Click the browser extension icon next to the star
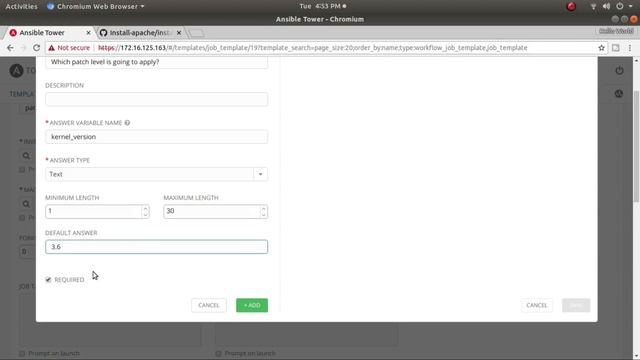This screenshot has width=640, height=360. 616,48
